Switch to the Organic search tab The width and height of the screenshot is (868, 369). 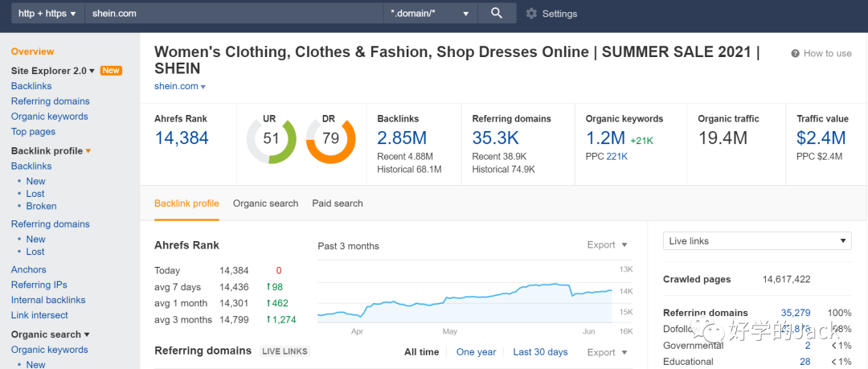pos(266,203)
